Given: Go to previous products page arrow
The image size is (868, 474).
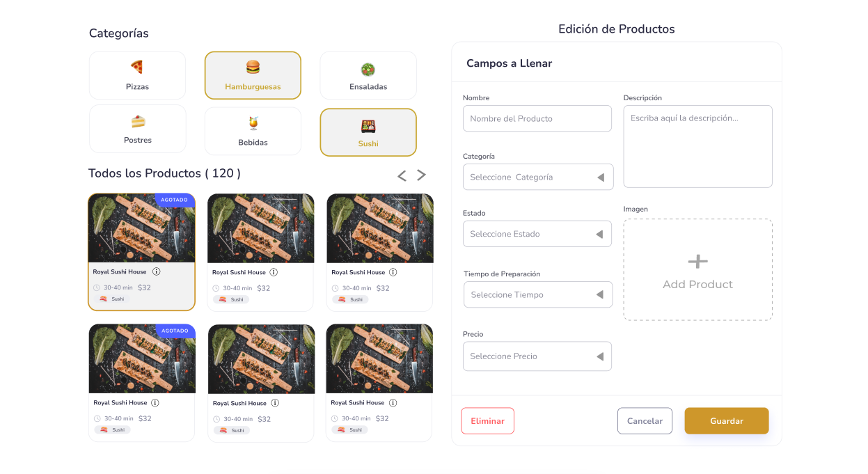Looking at the screenshot, I should (x=402, y=175).
